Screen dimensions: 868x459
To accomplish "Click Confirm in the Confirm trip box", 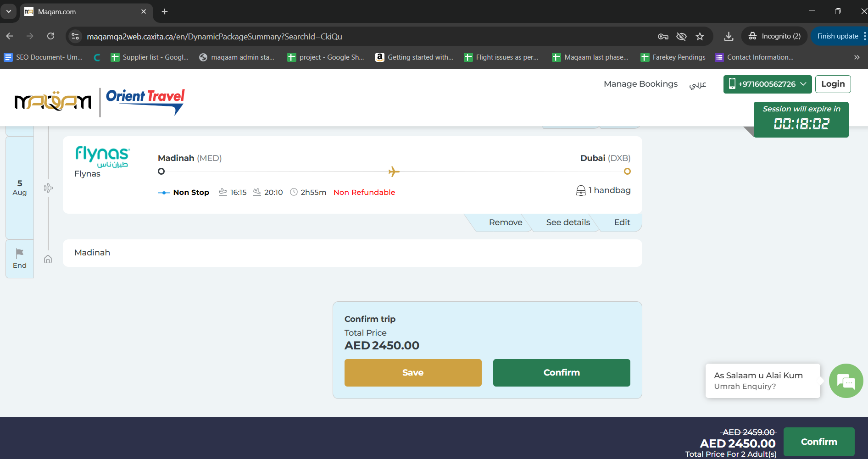I will [x=561, y=373].
